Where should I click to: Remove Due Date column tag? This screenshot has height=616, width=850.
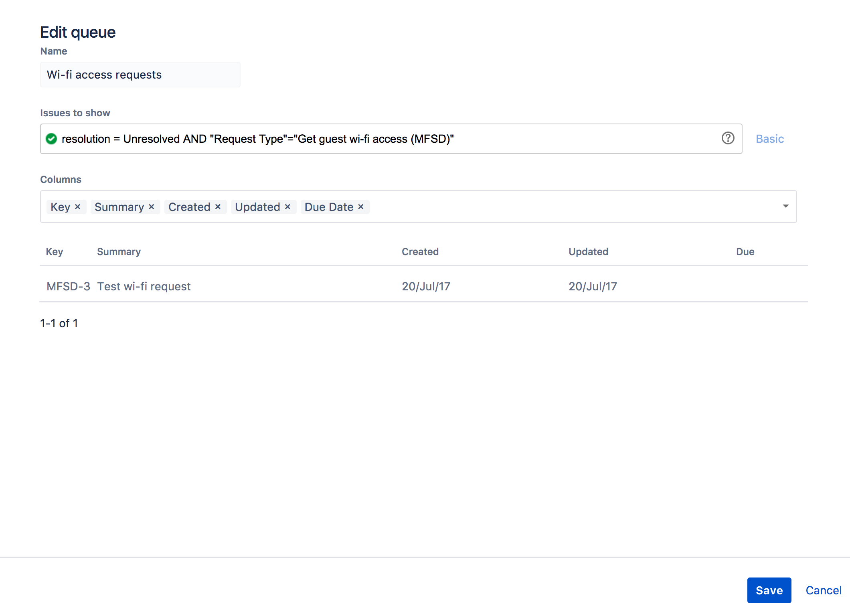pos(362,207)
